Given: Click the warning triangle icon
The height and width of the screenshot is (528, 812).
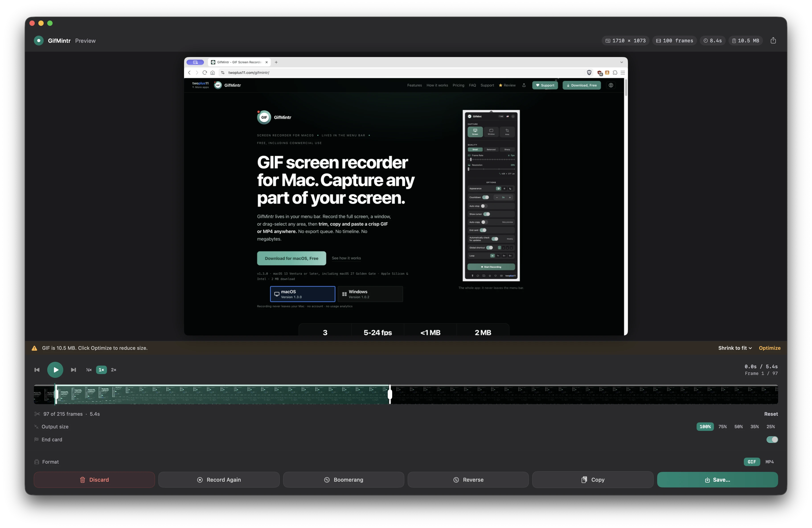Looking at the screenshot, I should 35,348.
